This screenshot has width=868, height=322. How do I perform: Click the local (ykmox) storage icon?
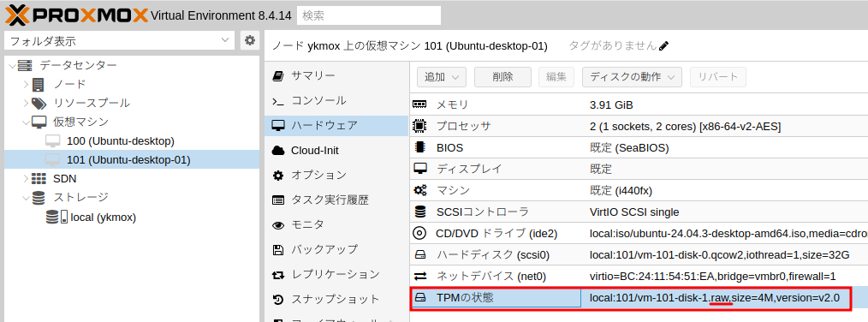click(56, 217)
